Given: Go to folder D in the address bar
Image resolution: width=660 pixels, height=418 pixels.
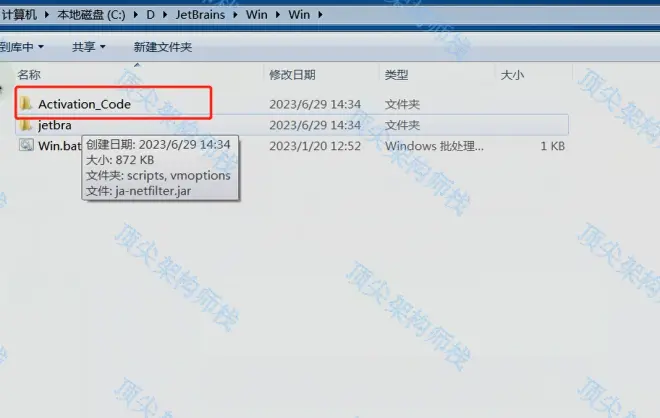Looking at the screenshot, I should pyautogui.click(x=150, y=15).
